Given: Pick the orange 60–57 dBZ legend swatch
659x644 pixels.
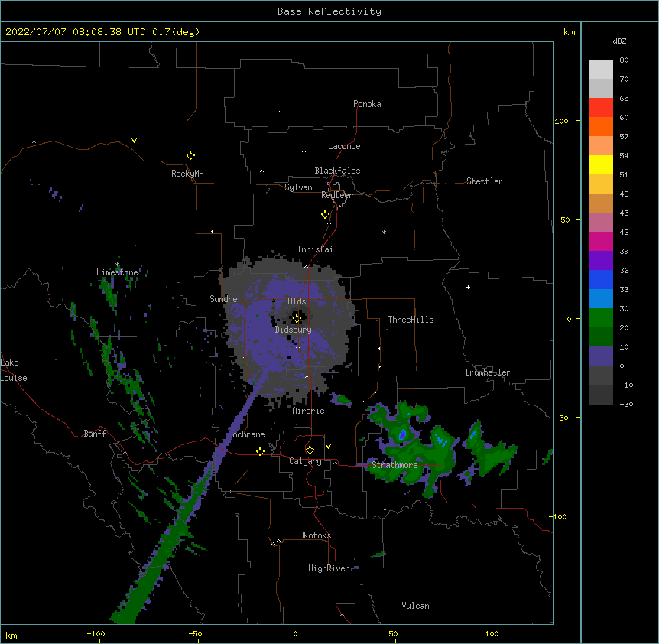Looking at the screenshot, I should tap(601, 126).
